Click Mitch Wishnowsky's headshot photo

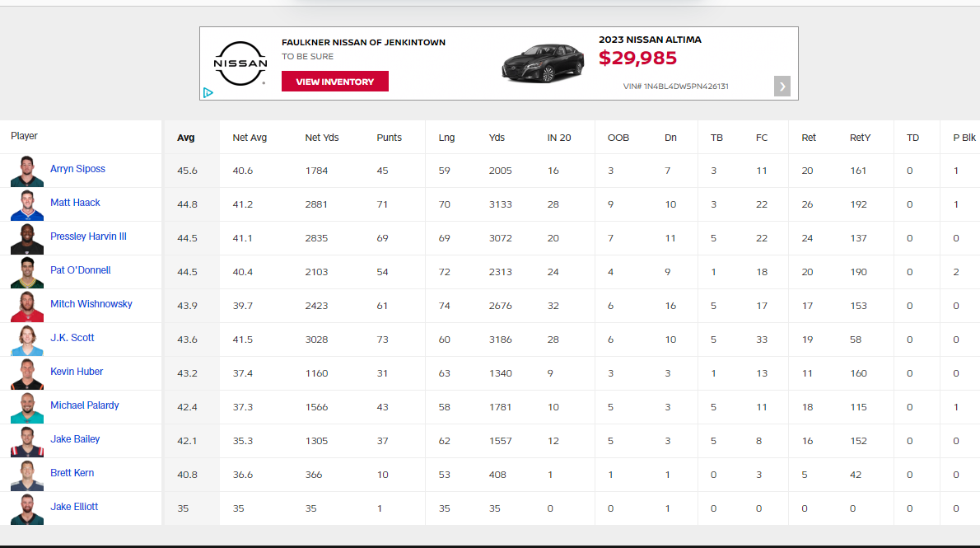27,306
